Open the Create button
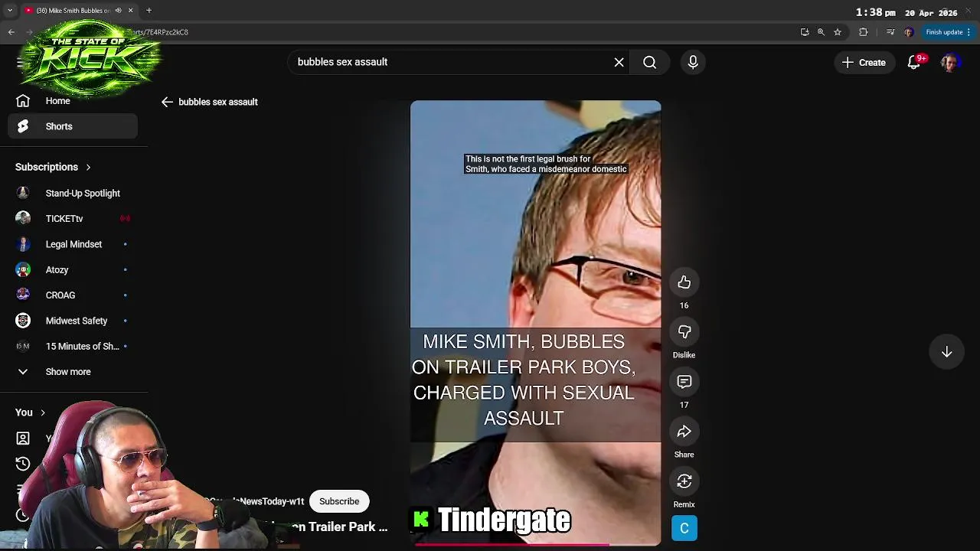 pos(864,63)
